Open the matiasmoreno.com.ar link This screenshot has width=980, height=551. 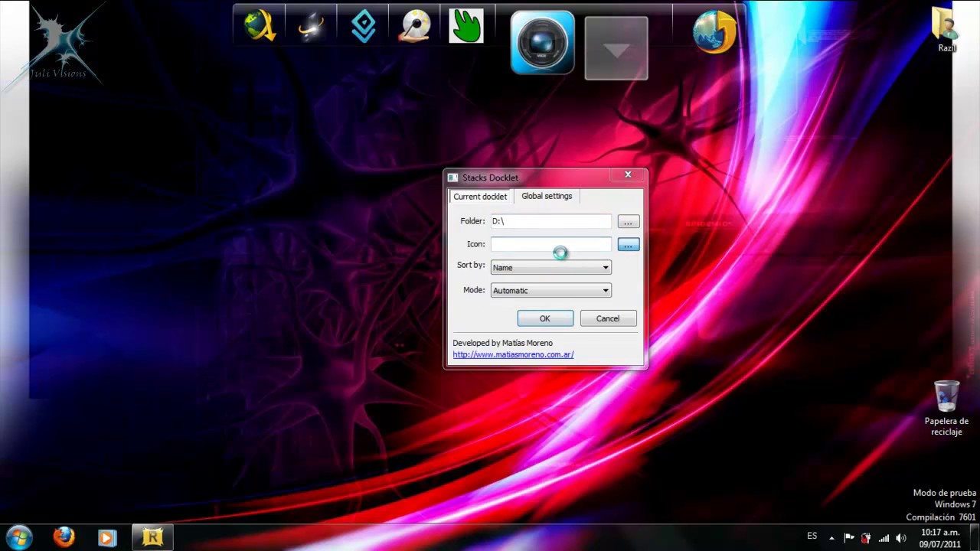(x=513, y=354)
